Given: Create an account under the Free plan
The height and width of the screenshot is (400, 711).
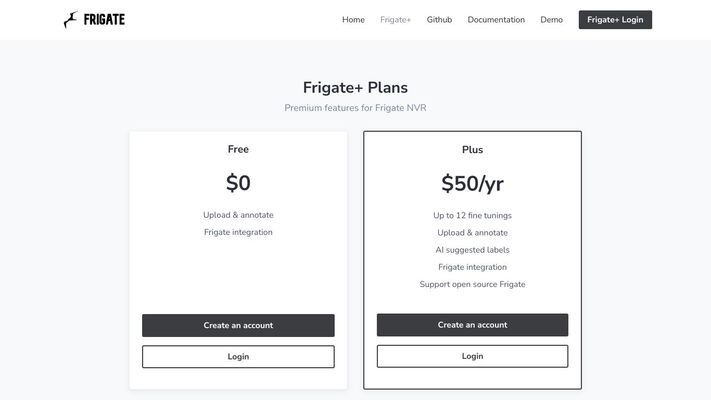Looking at the screenshot, I should [x=238, y=325].
